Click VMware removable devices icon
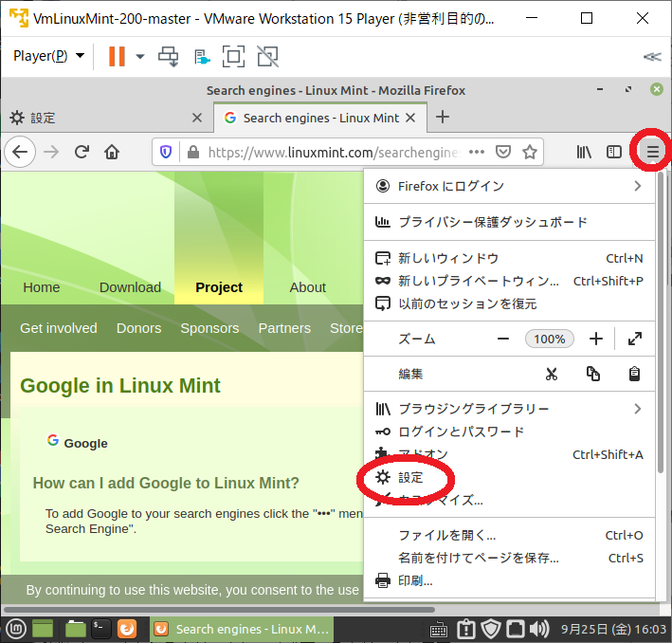The image size is (672, 643). pyautogui.click(x=202, y=57)
